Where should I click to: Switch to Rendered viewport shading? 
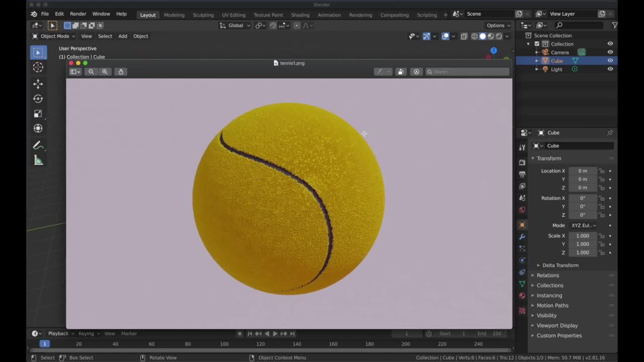(499, 36)
